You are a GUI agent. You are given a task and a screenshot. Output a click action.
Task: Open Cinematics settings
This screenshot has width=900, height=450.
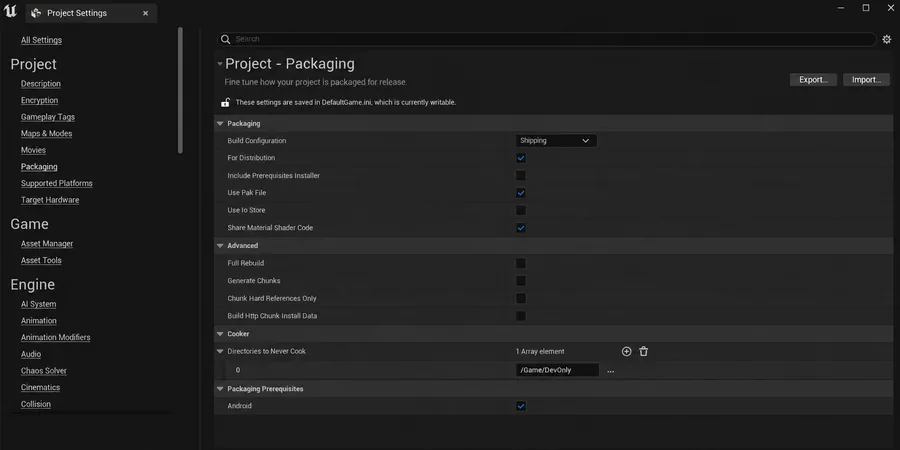[40, 387]
